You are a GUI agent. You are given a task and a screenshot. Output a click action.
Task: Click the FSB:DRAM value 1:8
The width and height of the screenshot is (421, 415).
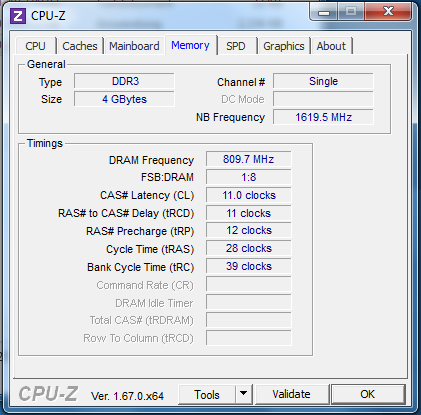click(249, 177)
